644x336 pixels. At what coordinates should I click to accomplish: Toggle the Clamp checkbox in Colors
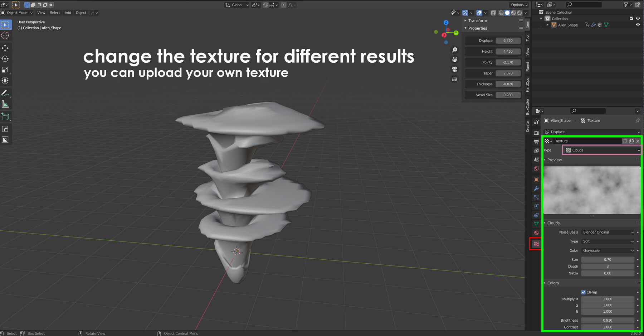coord(584,292)
